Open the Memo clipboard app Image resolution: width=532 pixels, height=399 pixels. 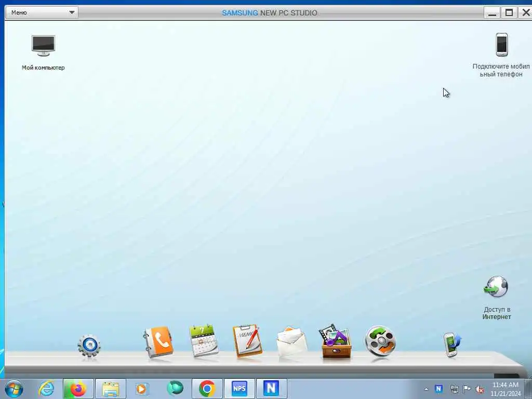point(247,341)
